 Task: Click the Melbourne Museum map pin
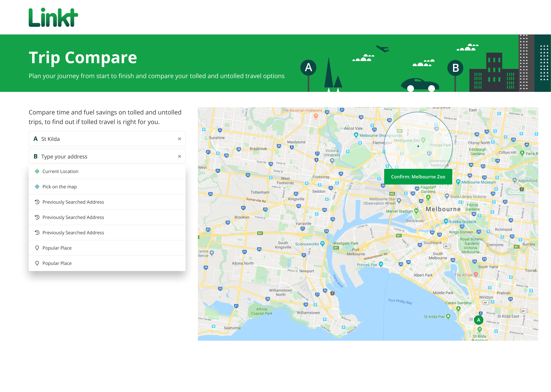(458, 182)
